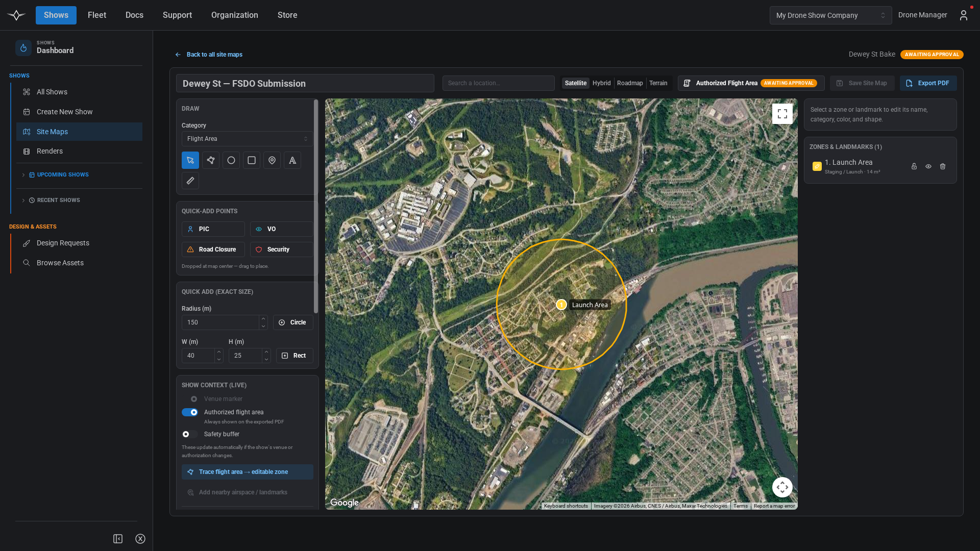Image resolution: width=980 pixels, height=551 pixels.
Task: Open the Fleet menu
Action: [x=97, y=15]
